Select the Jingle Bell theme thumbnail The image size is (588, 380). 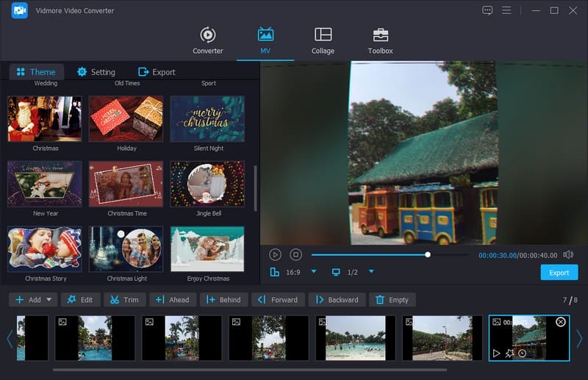[x=207, y=184]
